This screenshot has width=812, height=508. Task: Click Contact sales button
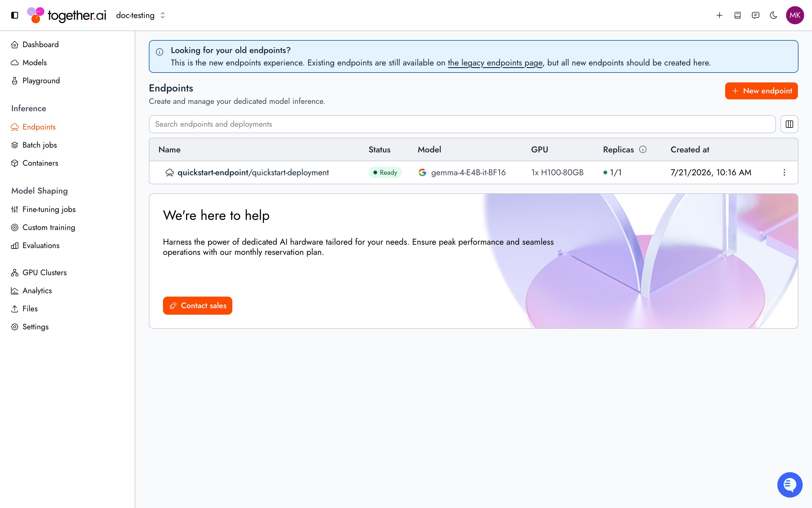198,306
